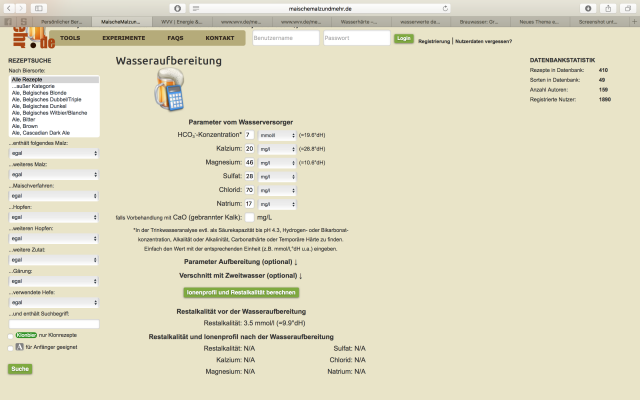The image size is (640, 400).
Task: Click the 'Nutzerdaten vergessen?' link
Action: [x=483, y=41]
